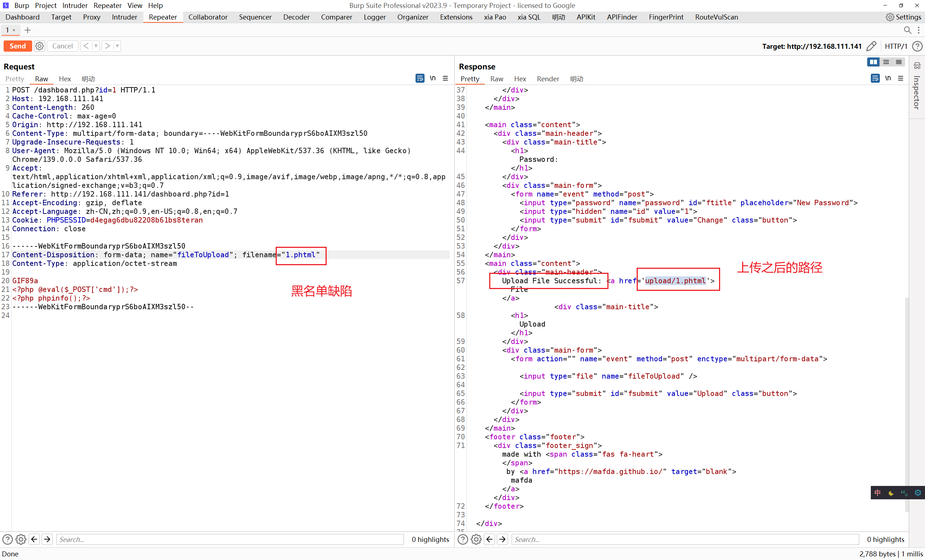Switch to the Intruder tool tab
This screenshot has width=925, height=560.
124,17
